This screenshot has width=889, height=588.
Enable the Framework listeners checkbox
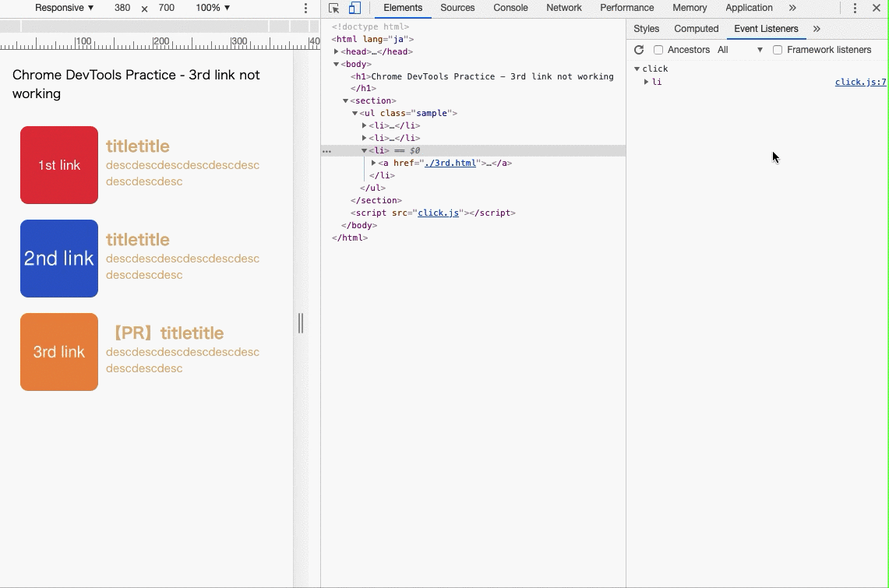click(778, 50)
